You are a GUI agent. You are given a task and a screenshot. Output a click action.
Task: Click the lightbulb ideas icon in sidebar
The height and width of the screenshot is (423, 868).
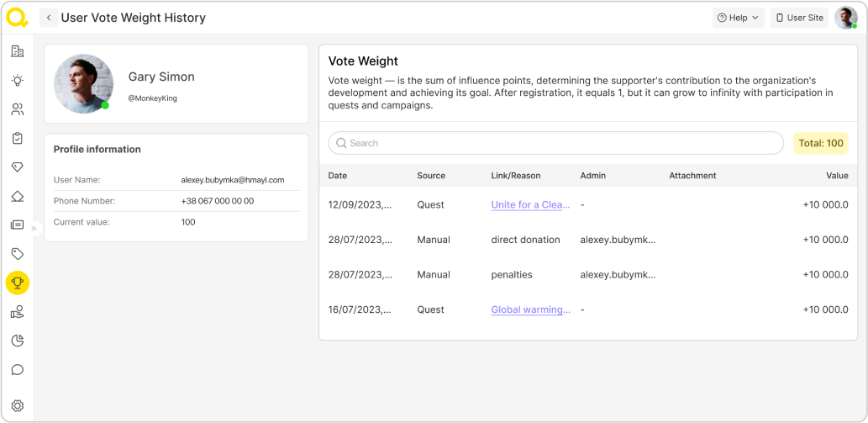click(x=17, y=81)
